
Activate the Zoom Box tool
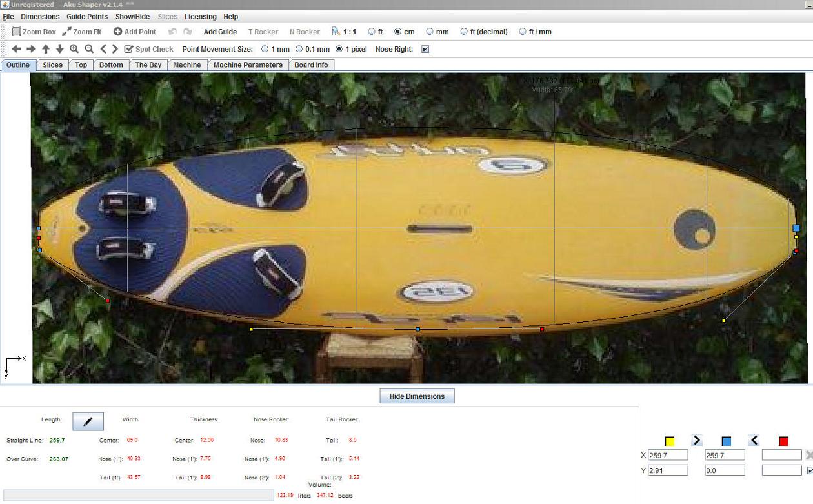coord(34,32)
